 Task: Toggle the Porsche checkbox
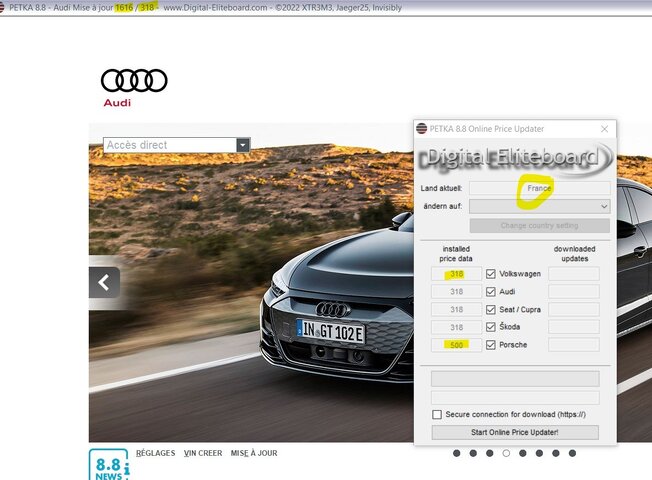(x=491, y=345)
